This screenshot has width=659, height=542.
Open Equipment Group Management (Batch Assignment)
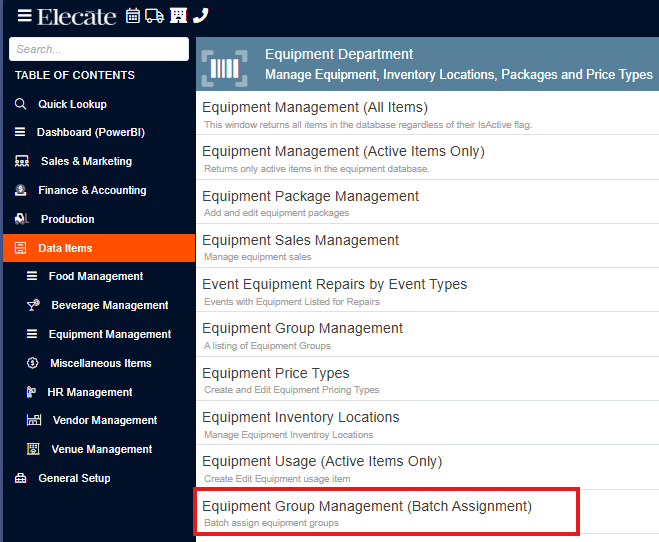coord(387,512)
